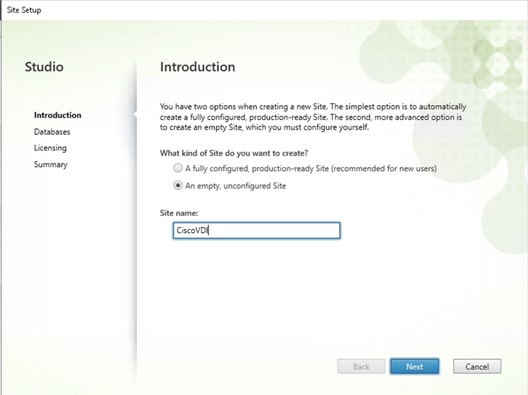Click the Site Setup window title
This screenshot has width=528, height=395.
pos(24,10)
